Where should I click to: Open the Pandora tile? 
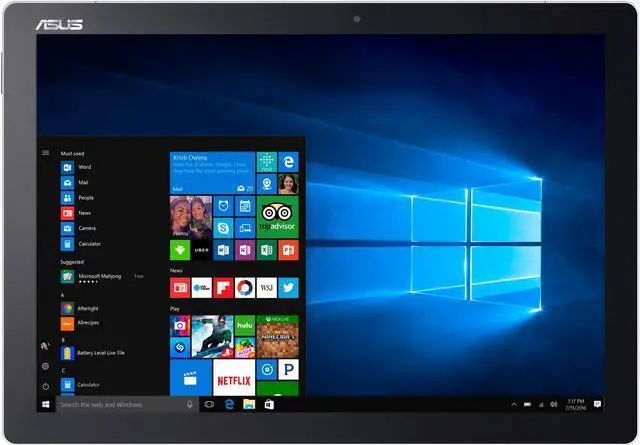(x=288, y=369)
